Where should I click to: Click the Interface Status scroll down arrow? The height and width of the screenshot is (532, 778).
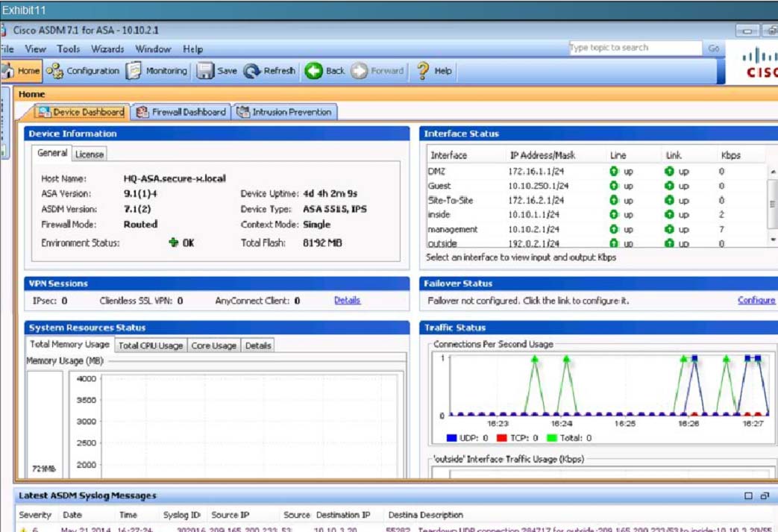(773, 240)
